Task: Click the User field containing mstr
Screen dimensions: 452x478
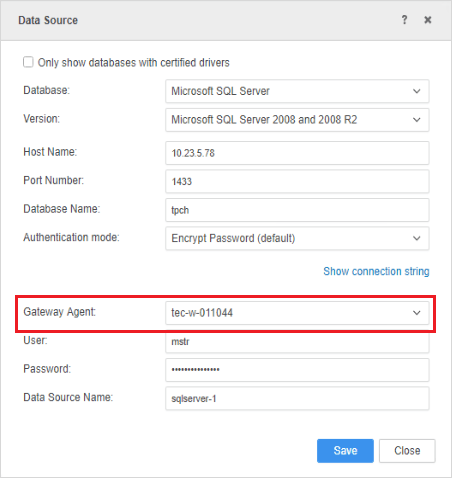Action: (297, 342)
